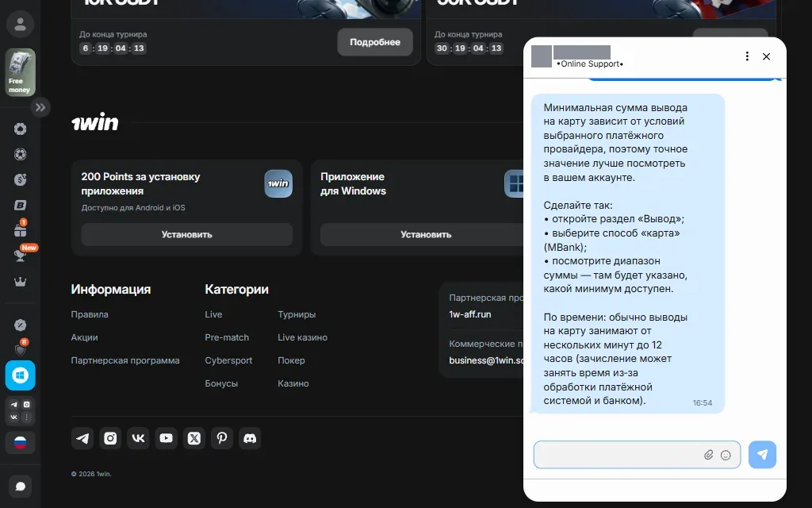This screenshot has width=812, height=508.
Task: Open the Russian flag language selector
Action: (x=20, y=443)
